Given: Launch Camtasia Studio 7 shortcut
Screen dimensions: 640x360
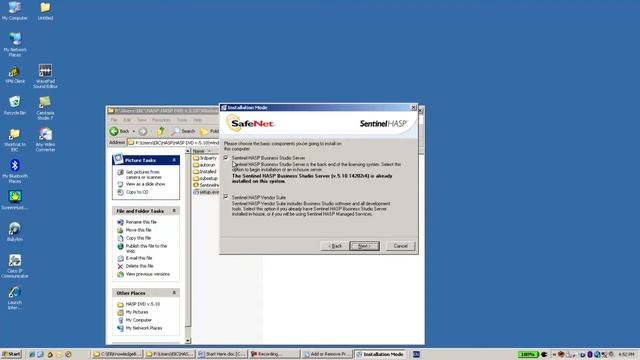Looking at the screenshot, I should click(x=45, y=108).
